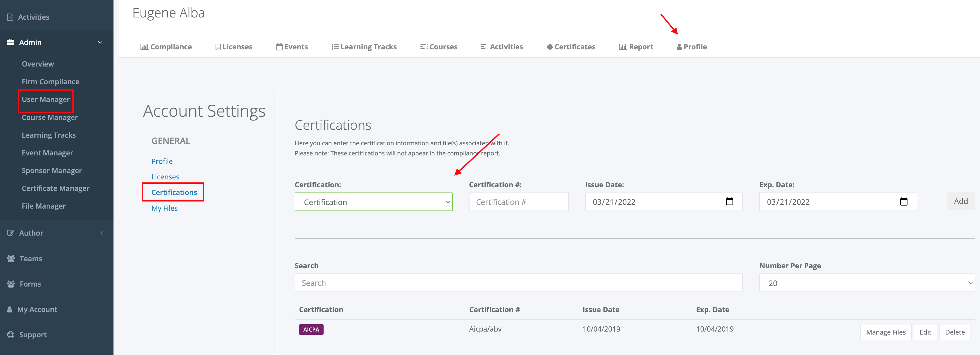Click the Author pencil edit icon
Image resolution: width=980 pixels, height=355 pixels.
pos(11,233)
